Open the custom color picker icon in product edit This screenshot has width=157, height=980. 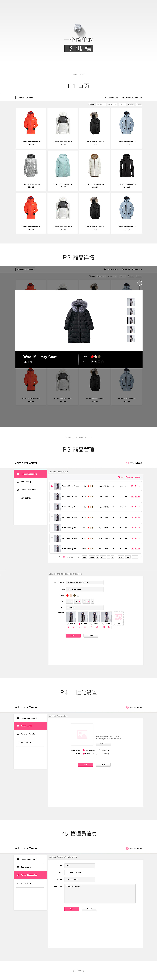coord(78,595)
